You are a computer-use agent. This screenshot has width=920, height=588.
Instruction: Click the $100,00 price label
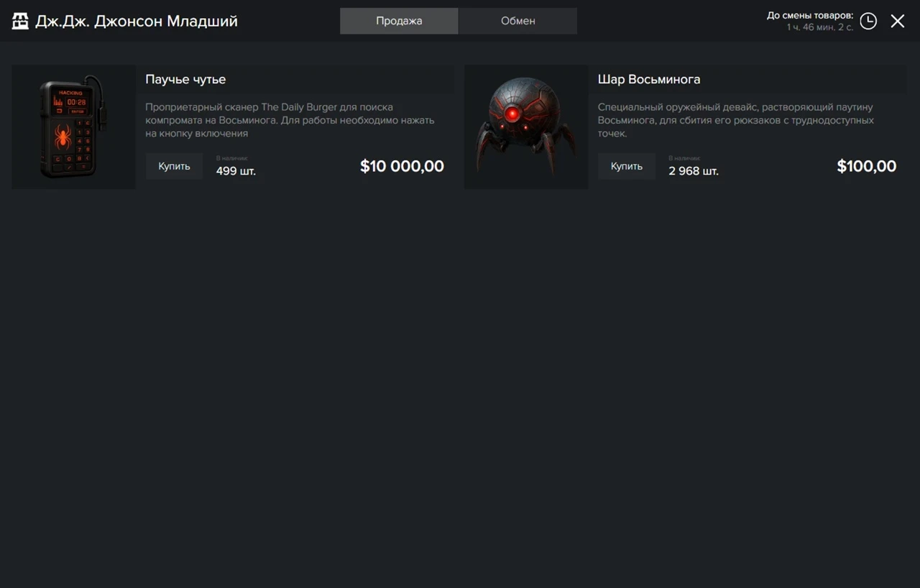pyautogui.click(x=866, y=167)
